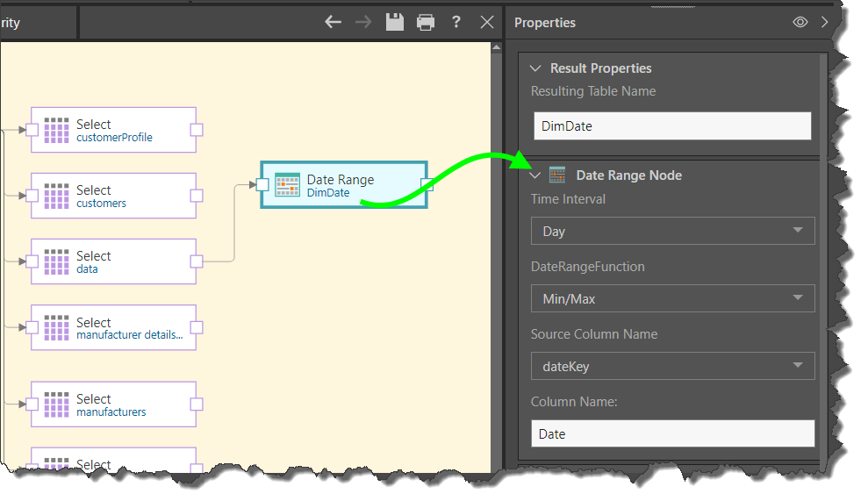Click the print icon
The height and width of the screenshot is (501, 868).
tap(426, 22)
